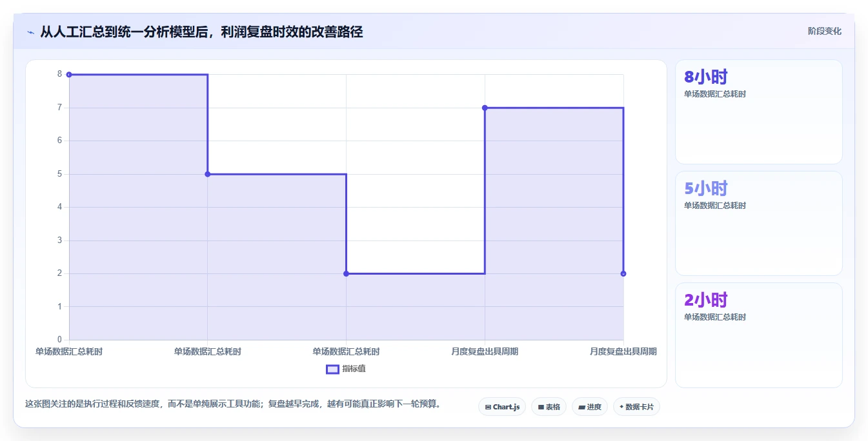Click y-axis label 0
868x441 pixels.
(x=59, y=340)
